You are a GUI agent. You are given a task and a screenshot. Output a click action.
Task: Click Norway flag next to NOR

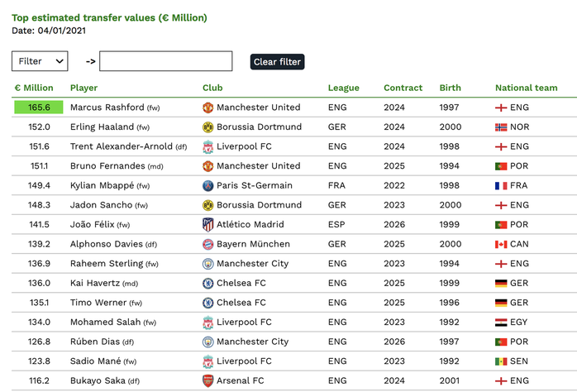(501, 127)
